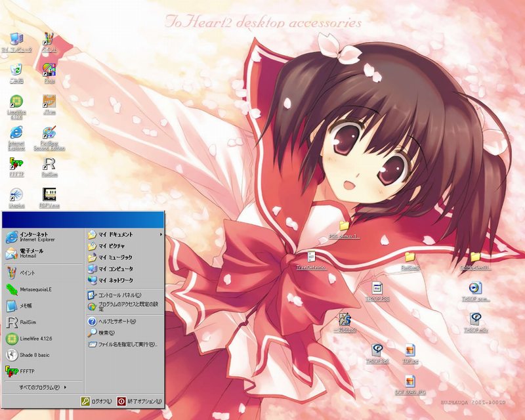This screenshot has width=525, height=420.
Task: Open プログラムのアクセスと既定の設定
Action: pyautogui.click(x=125, y=306)
